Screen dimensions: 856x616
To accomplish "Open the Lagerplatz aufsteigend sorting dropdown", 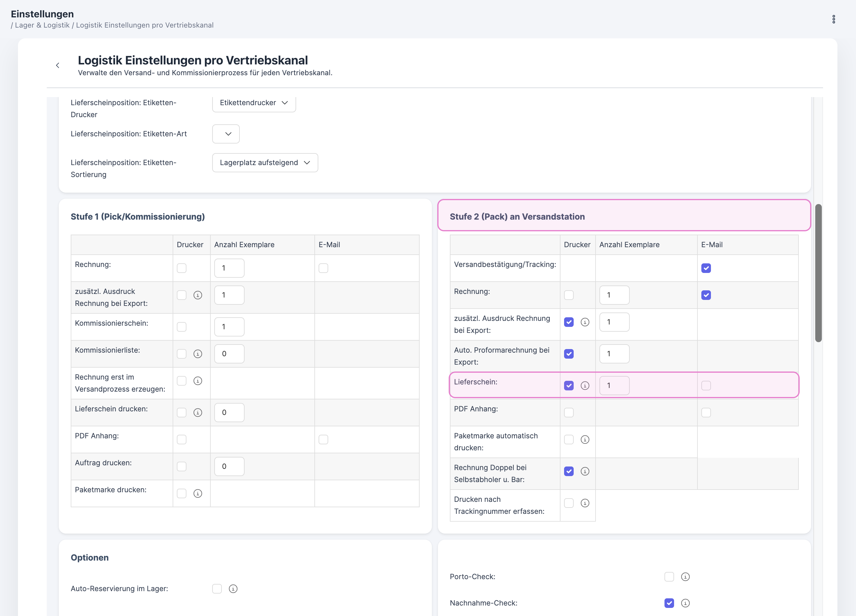I will coord(265,163).
